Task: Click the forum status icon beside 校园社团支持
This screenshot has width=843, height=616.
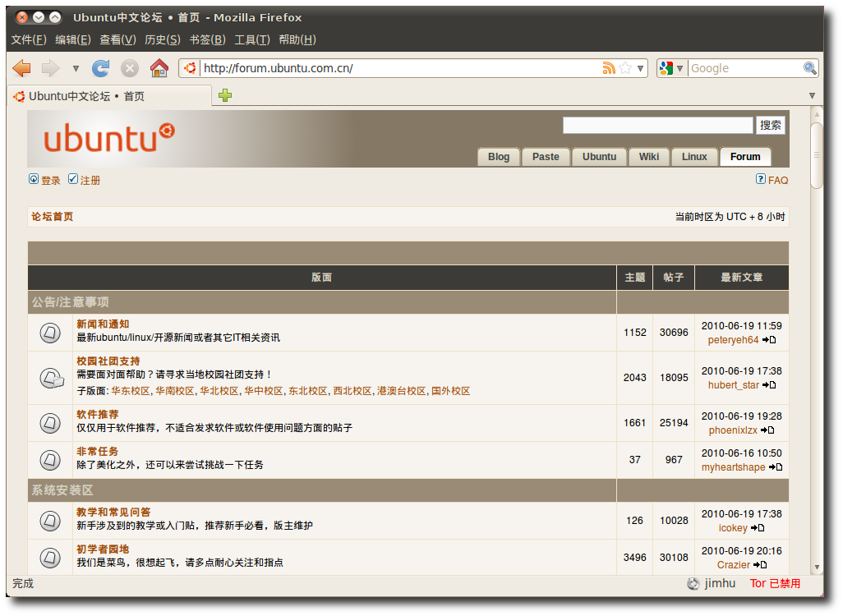Action: [x=51, y=378]
